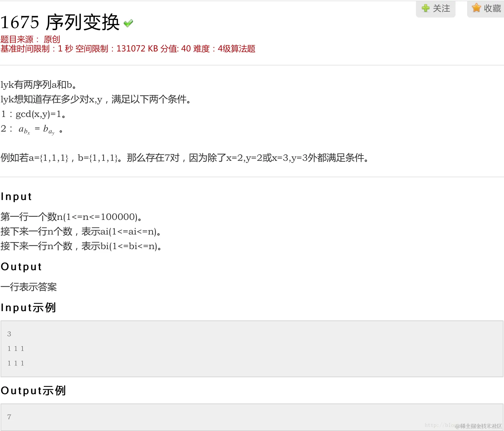Click the line 'lyk有两序列a和b。'
Image resolution: width=504 pixels, height=431 pixels.
[39, 85]
